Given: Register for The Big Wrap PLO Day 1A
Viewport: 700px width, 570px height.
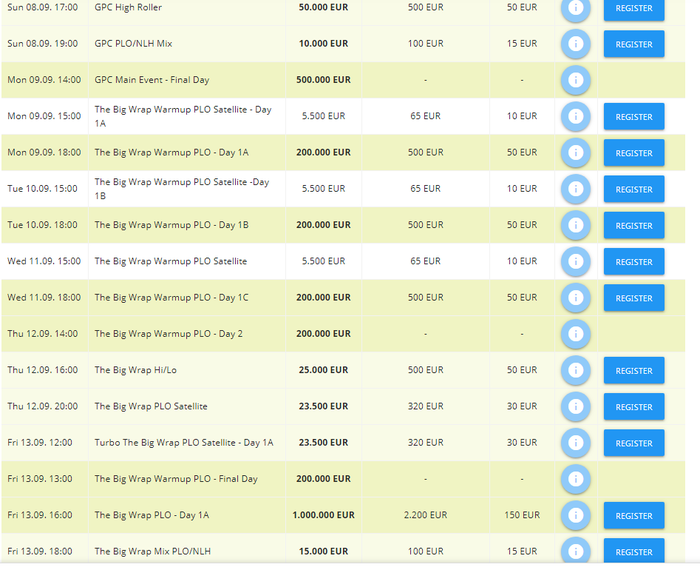Looking at the screenshot, I should pyautogui.click(x=634, y=516).
